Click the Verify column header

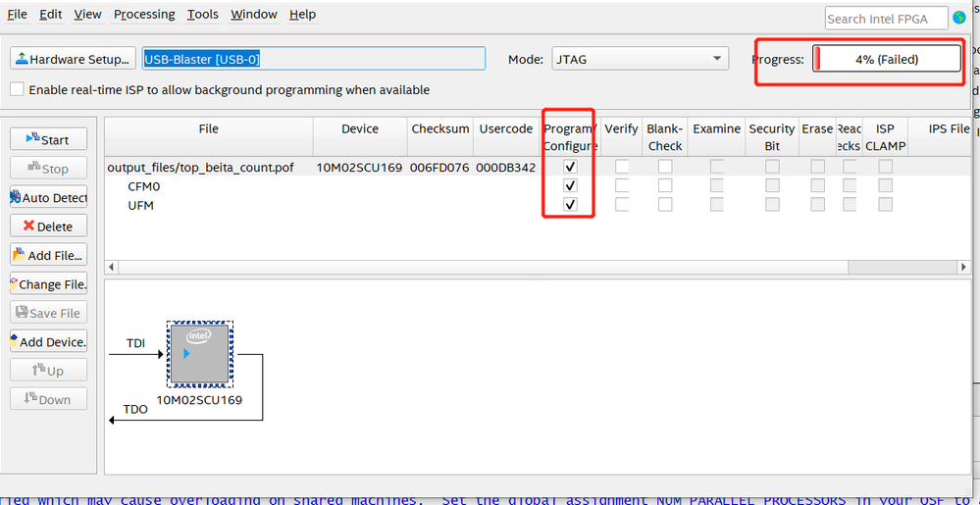(621, 136)
